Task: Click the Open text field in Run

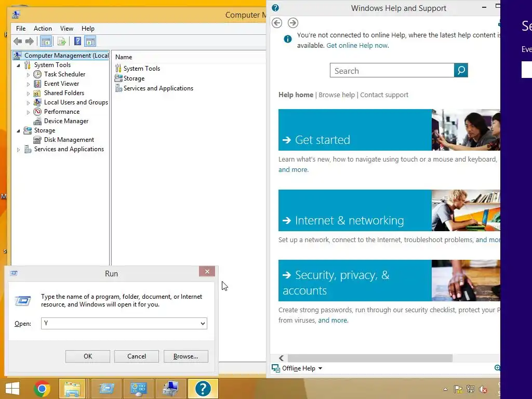Action: tap(121, 323)
